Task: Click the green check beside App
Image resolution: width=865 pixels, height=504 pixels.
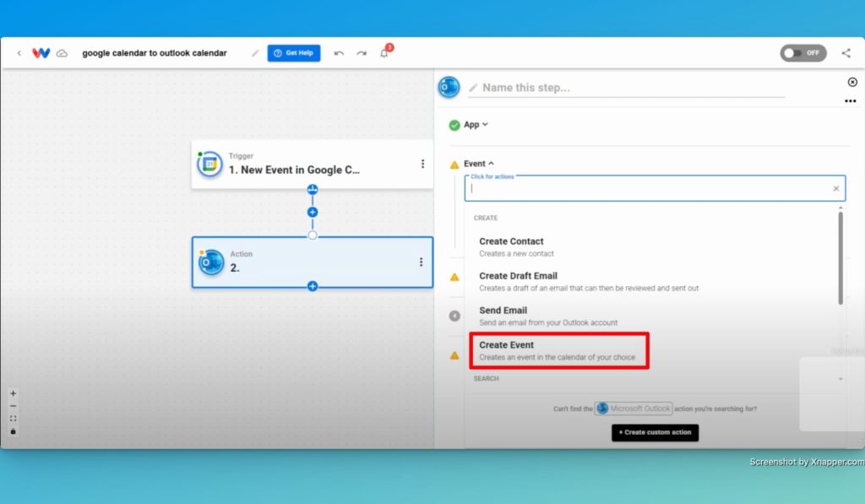Action: (x=454, y=125)
